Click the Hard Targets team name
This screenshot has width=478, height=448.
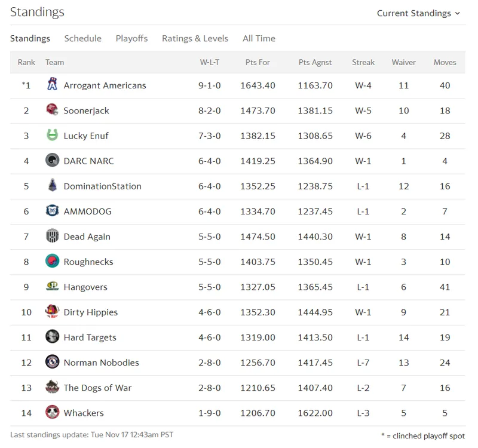coord(90,337)
